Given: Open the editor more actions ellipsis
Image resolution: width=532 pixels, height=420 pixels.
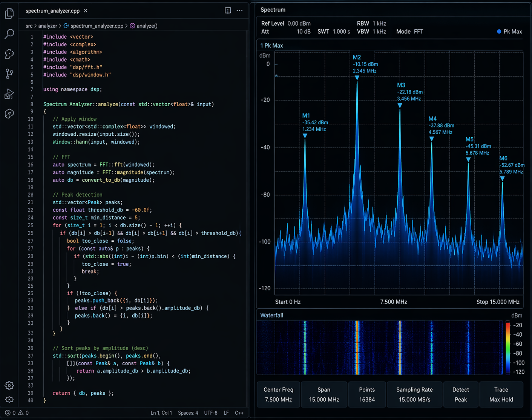Looking at the screenshot, I should 239,11.
